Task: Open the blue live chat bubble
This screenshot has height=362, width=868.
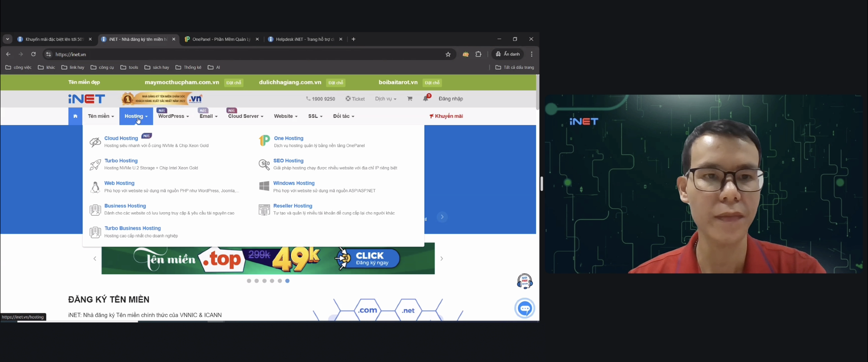Action: pos(525,308)
